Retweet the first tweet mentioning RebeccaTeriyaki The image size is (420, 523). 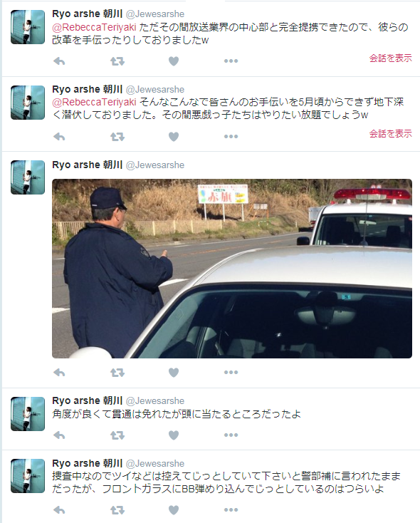click(x=117, y=61)
